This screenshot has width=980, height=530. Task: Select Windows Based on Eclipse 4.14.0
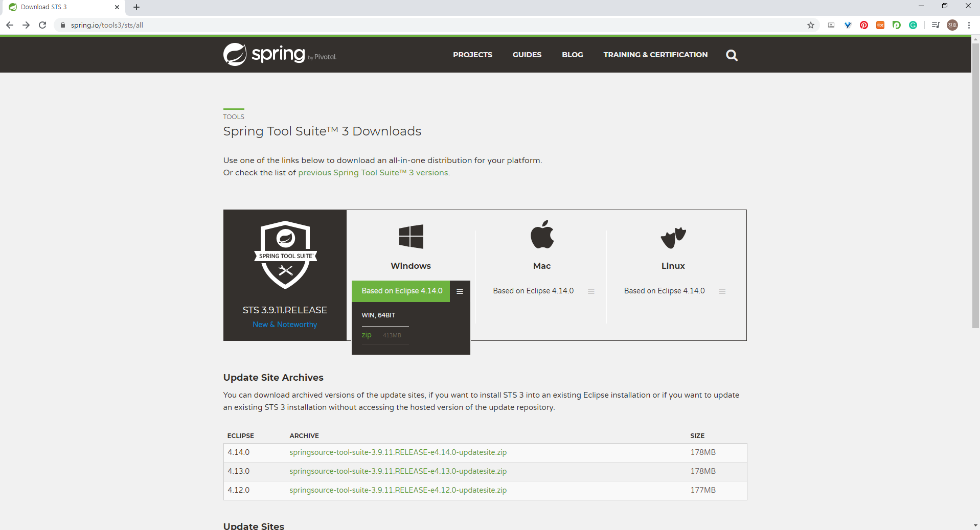401,291
